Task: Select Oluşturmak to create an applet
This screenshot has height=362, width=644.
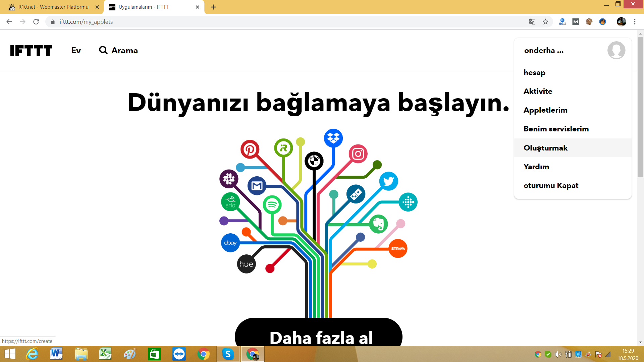Action: [x=573, y=148]
